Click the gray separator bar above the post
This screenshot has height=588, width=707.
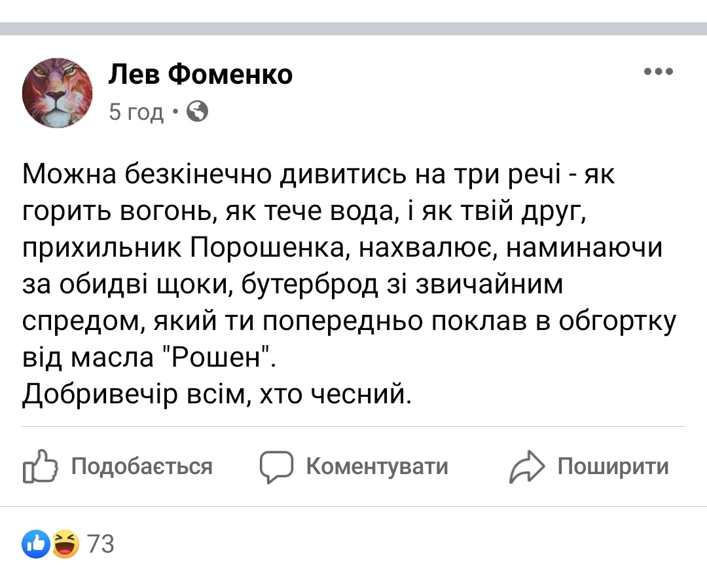coord(353,28)
